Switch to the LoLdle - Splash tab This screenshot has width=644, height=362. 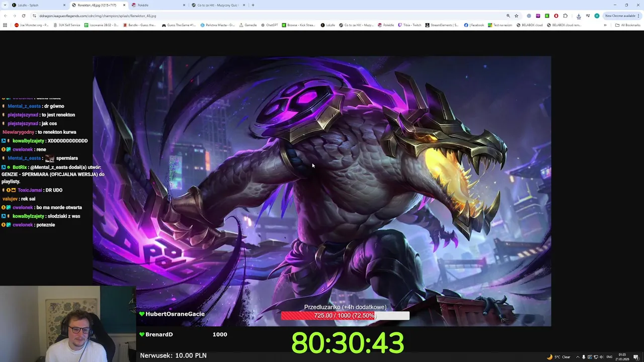click(38, 5)
